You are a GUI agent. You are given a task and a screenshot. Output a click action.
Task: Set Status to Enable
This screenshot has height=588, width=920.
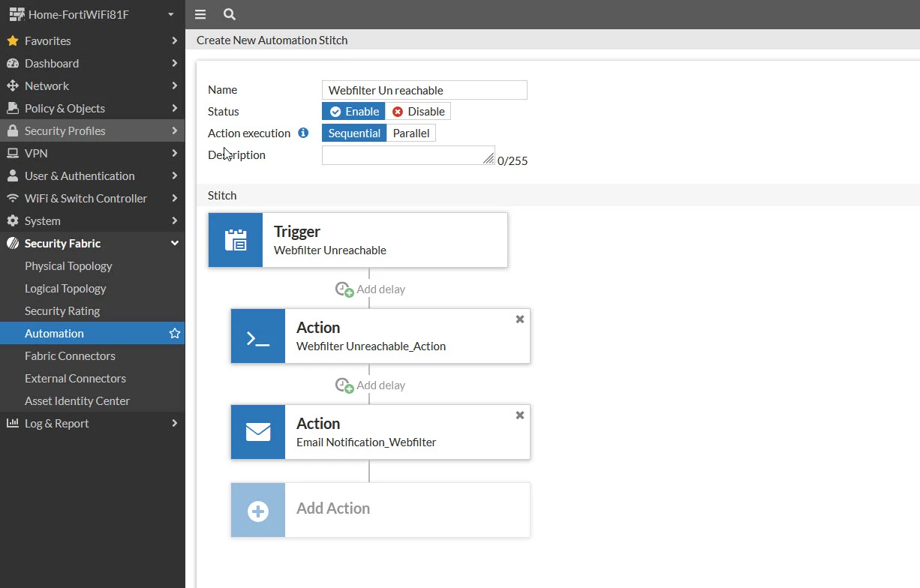click(x=353, y=111)
